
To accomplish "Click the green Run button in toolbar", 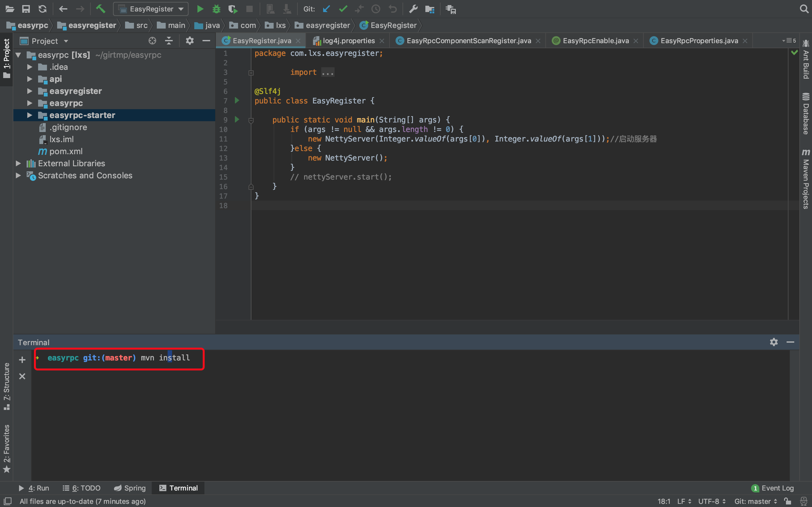I will pyautogui.click(x=200, y=9).
